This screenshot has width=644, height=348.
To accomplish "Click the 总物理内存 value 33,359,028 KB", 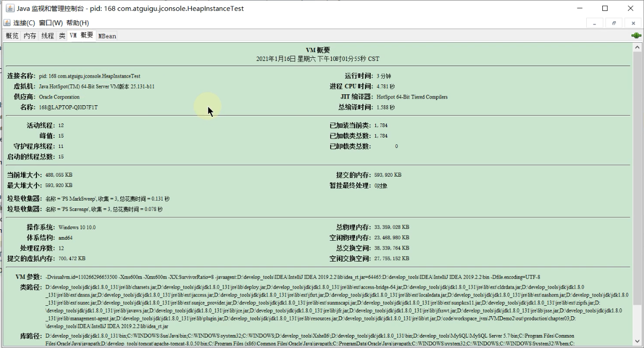I will (x=392, y=227).
